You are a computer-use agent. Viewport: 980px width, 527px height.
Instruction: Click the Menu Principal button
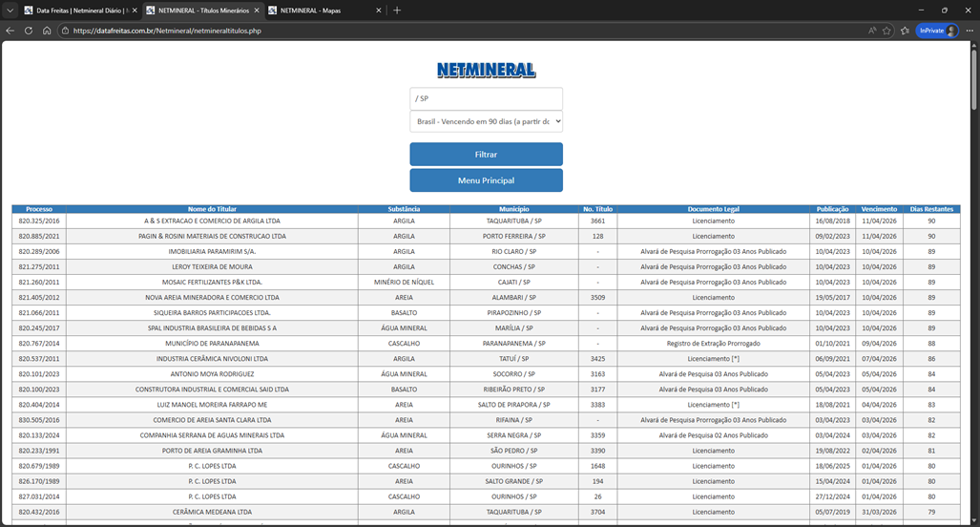(x=486, y=180)
